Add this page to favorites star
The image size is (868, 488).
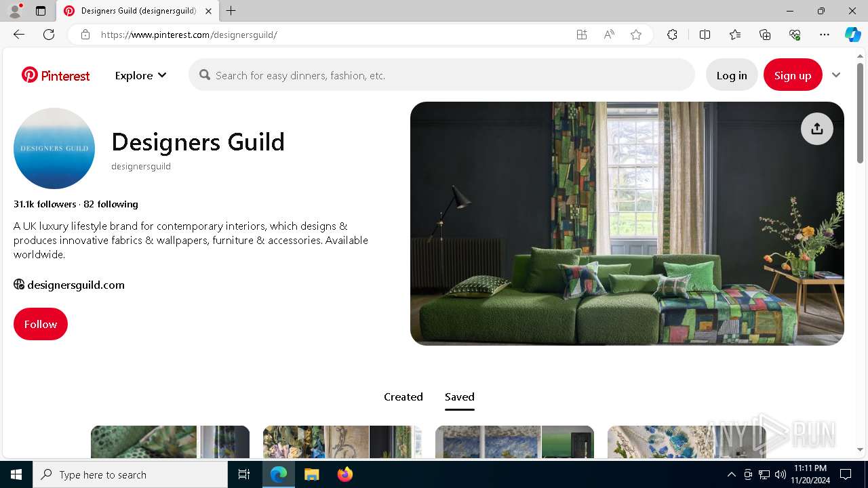tap(636, 35)
